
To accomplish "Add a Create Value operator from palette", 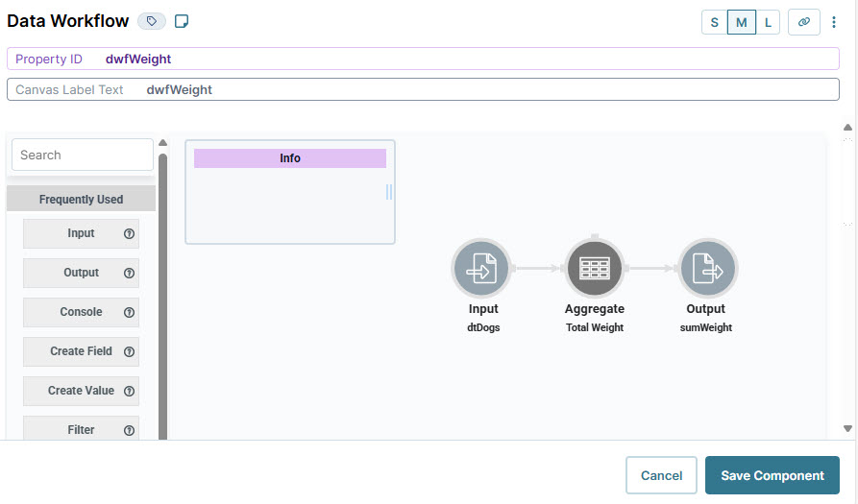I will (x=81, y=391).
